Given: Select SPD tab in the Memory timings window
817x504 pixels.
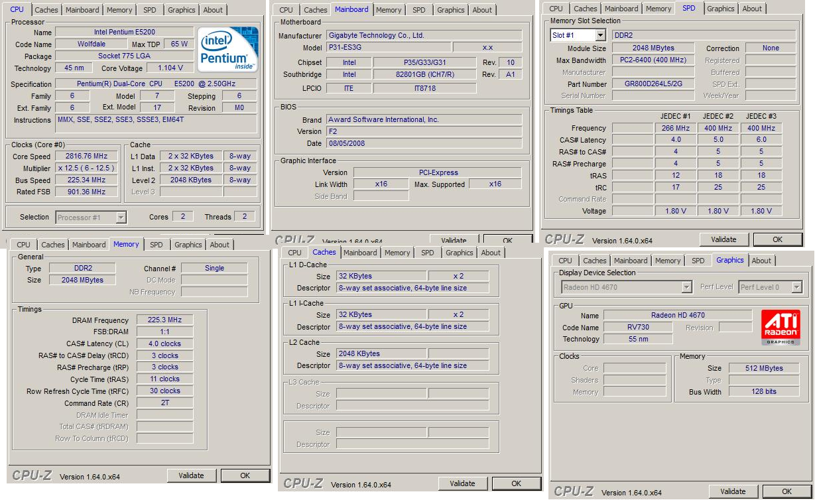Looking at the screenshot, I should click(156, 245).
